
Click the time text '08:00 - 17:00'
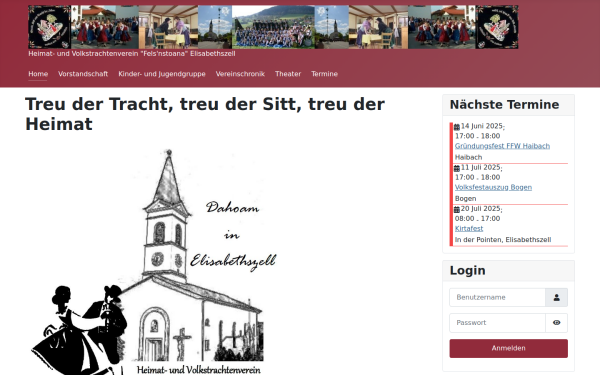[x=477, y=218]
